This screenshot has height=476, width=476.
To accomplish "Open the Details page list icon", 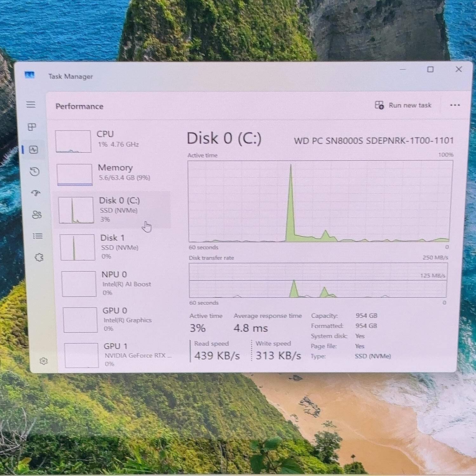I will click(38, 236).
